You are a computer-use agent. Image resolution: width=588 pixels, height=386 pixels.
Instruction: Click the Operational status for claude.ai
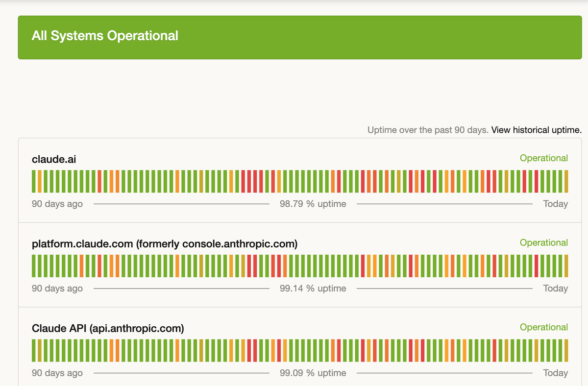pos(543,158)
